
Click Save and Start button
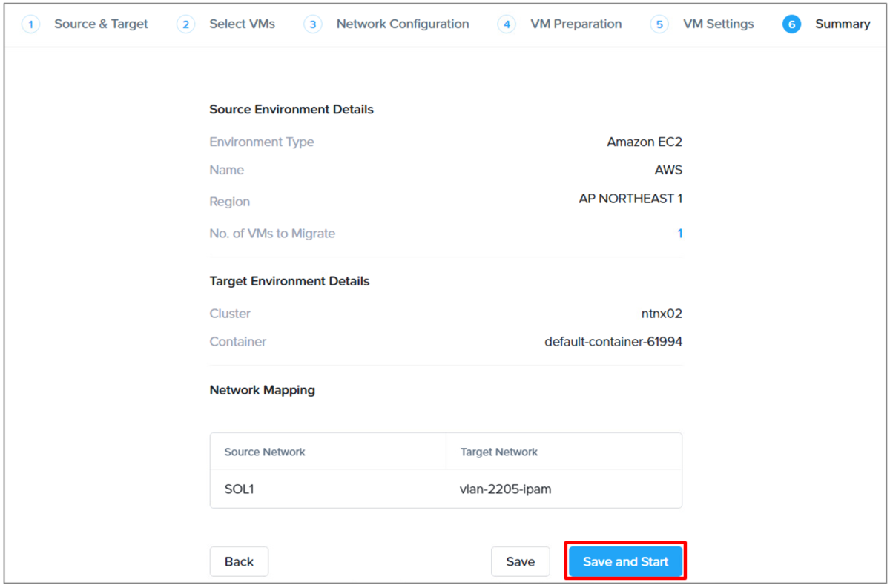625,561
